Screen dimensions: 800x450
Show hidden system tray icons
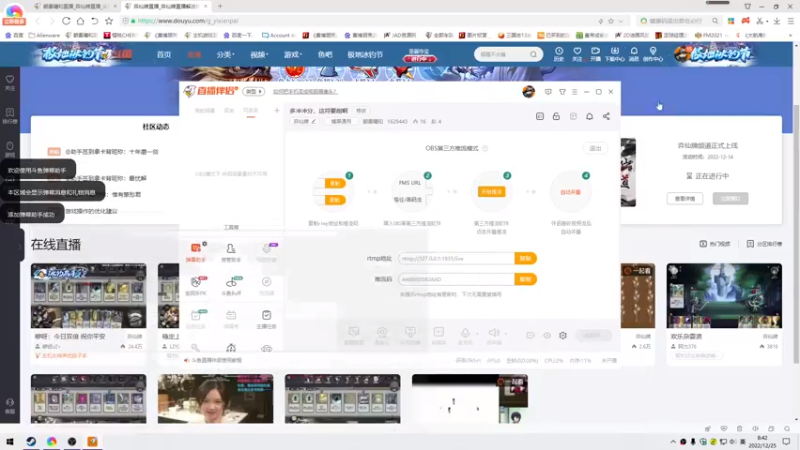673,441
